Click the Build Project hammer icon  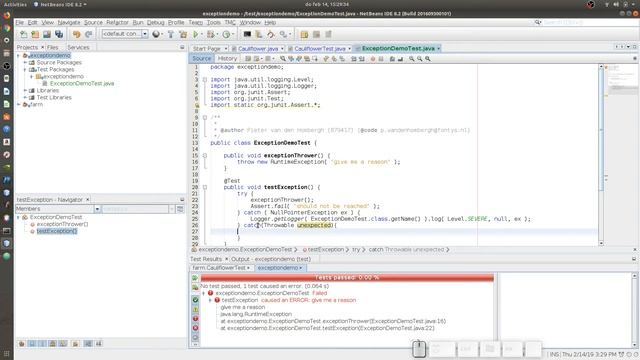[x=171, y=34]
